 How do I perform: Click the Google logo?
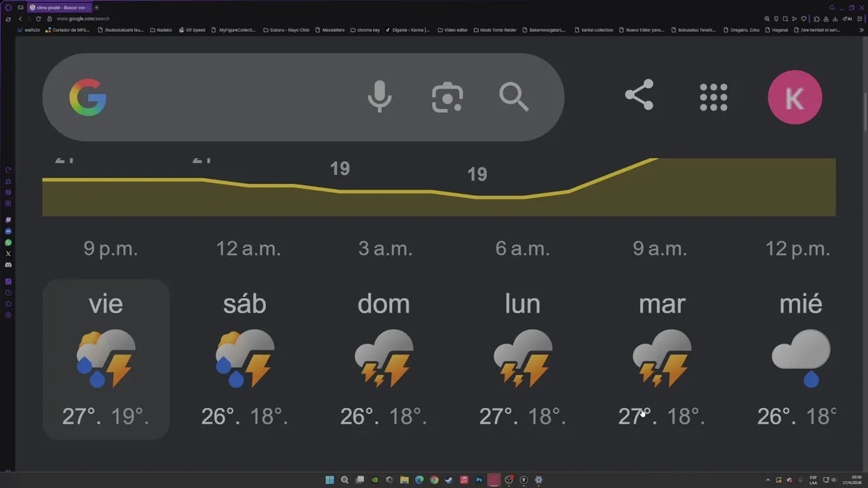pos(87,97)
